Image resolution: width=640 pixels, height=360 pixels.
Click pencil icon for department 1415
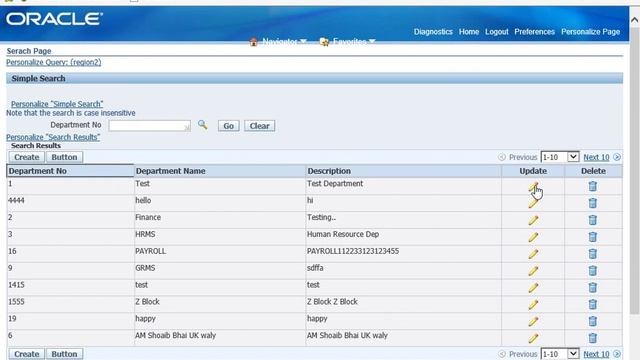pyautogui.click(x=533, y=288)
